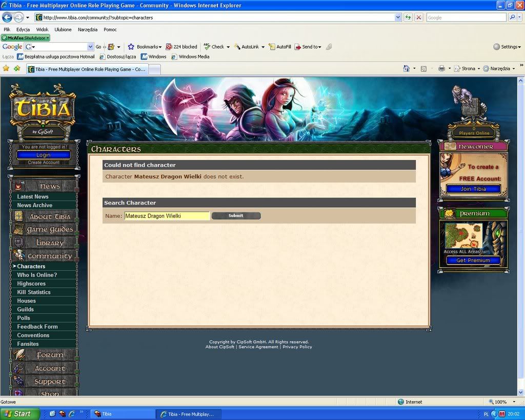This screenshot has height=420, width=525.
Task: Click the Create Account link
Action: (44, 163)
